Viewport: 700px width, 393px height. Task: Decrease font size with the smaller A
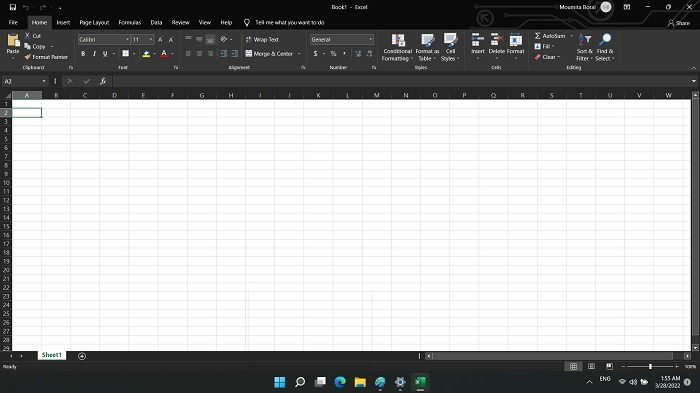pos(171,40)
